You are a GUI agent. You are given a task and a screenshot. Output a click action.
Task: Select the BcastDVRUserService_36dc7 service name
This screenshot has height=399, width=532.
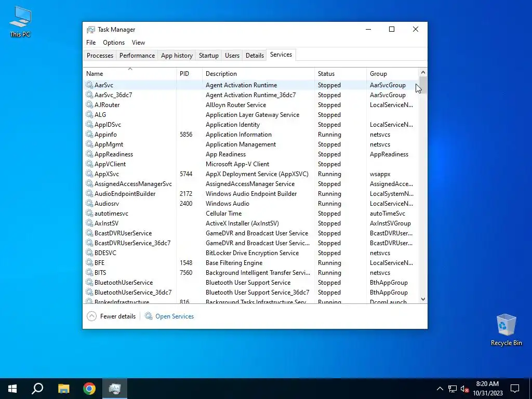tap(132, 243)
